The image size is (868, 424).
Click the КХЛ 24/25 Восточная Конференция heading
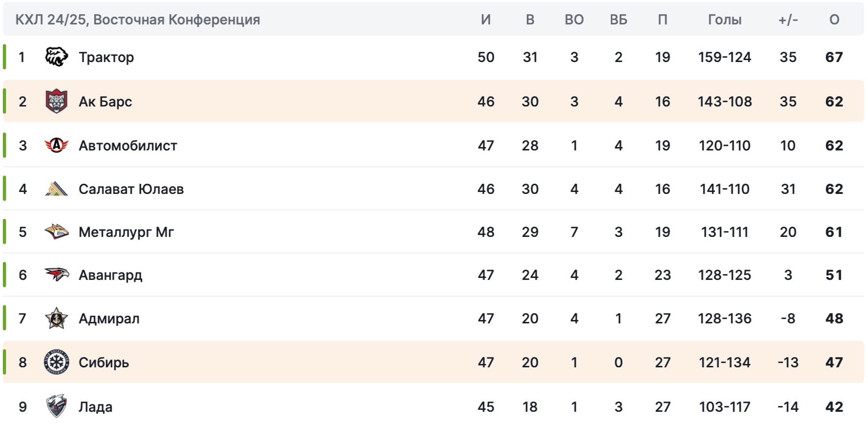[137, 20]
